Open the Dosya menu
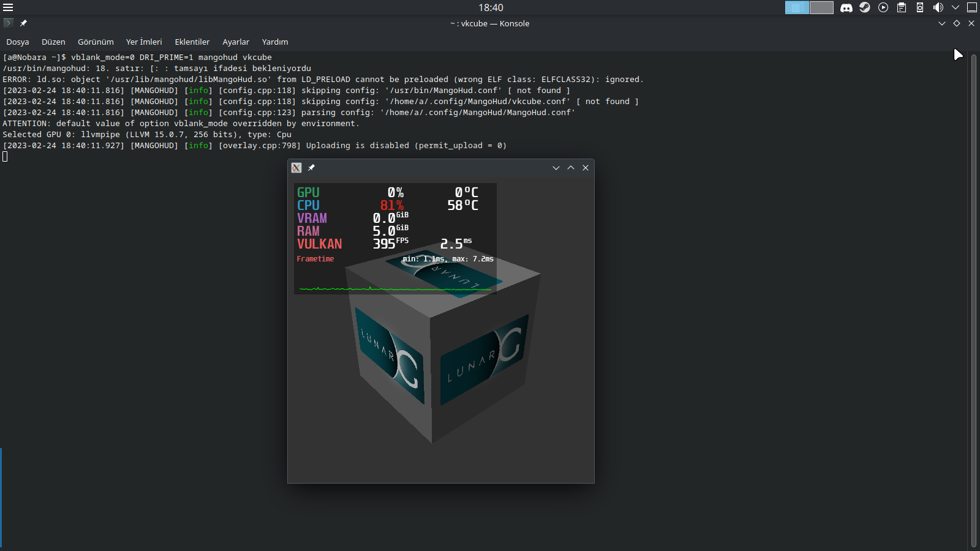This screenshot has height=551, width=980. coord(18,42)
